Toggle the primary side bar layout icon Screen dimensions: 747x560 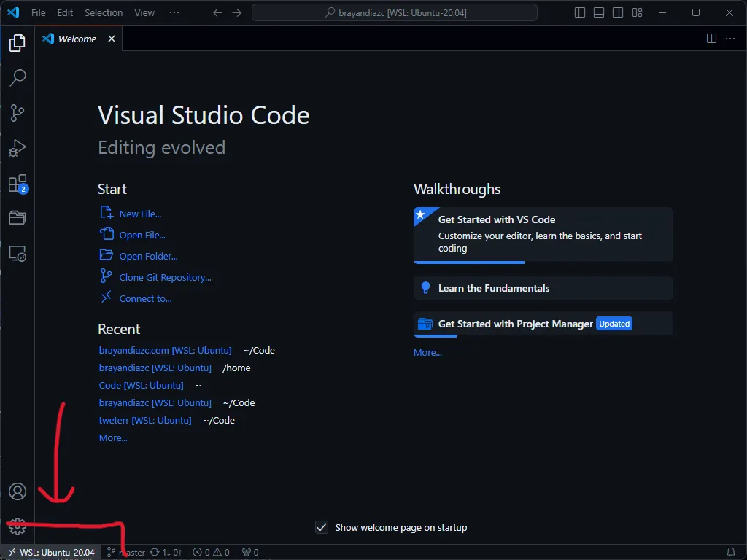click(x=580, y=13)
